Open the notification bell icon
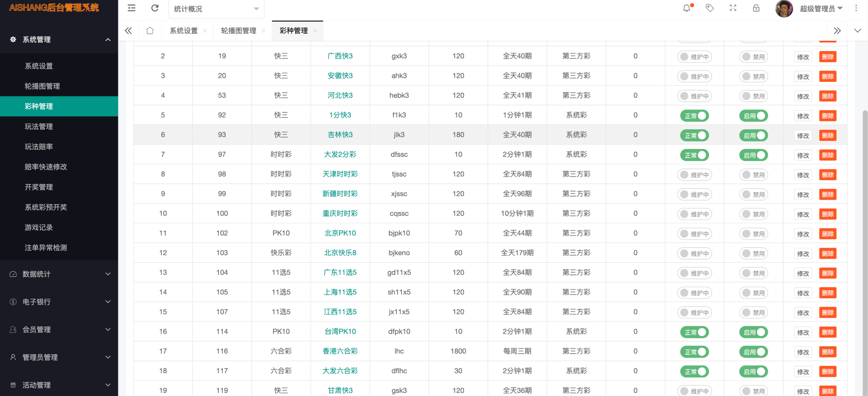This screenshot has height=396, width=868. click(x=687, y=8)
